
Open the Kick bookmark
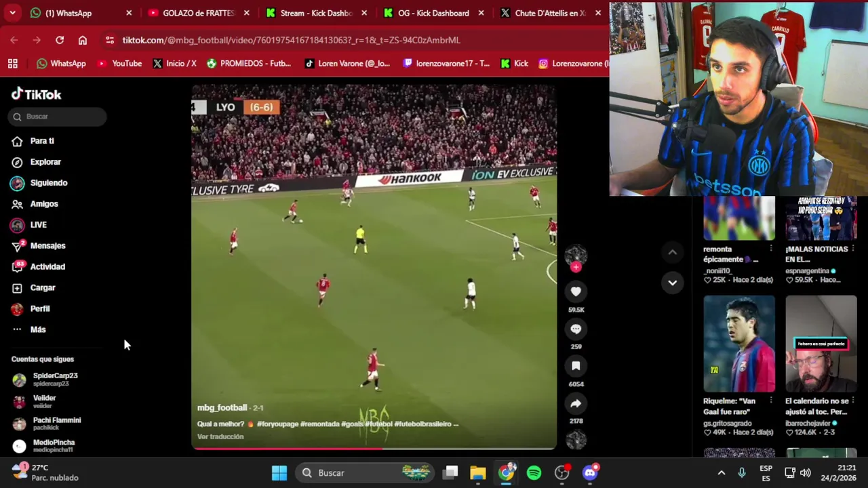514,64
